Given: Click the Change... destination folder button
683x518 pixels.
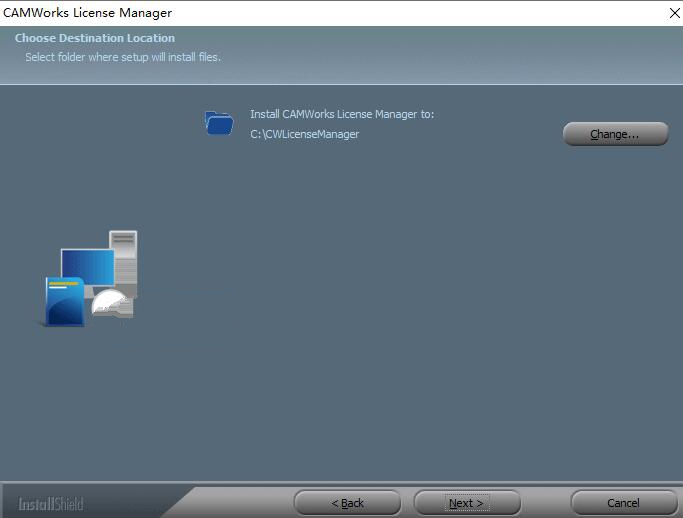Looking at the screenshot, I should pos(615,134).
